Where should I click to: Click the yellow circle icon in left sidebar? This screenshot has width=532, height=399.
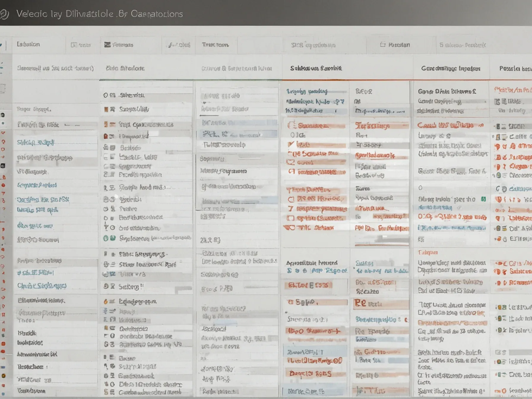pyautogui.click(x=3, y=376)
